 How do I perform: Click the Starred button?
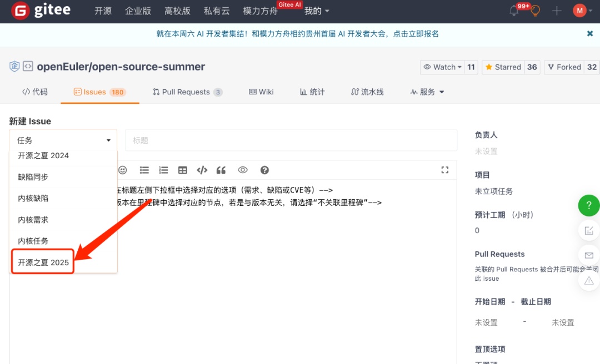pyautogui.click(x=503, y=67)
